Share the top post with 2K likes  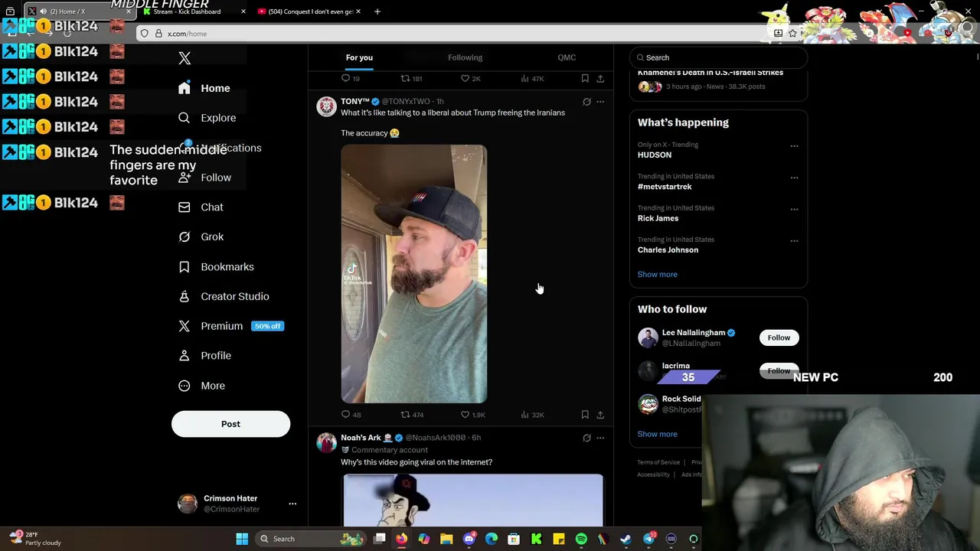click(600, 78)
